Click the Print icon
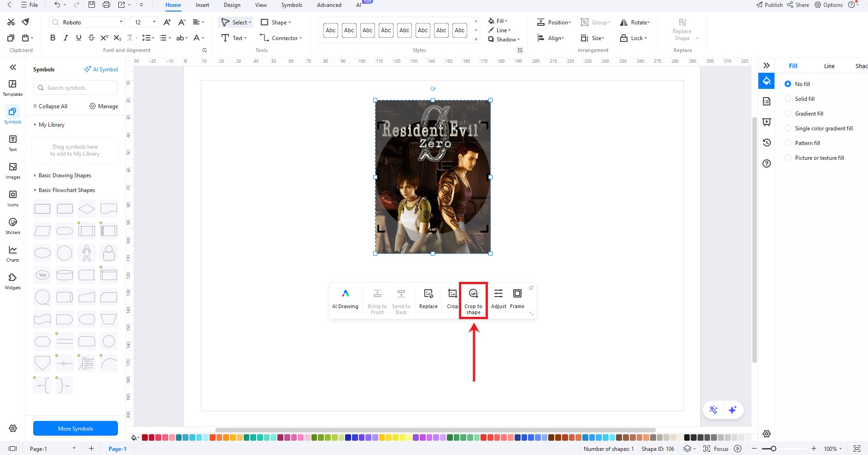868x455 pixels. tap(106, 5)
